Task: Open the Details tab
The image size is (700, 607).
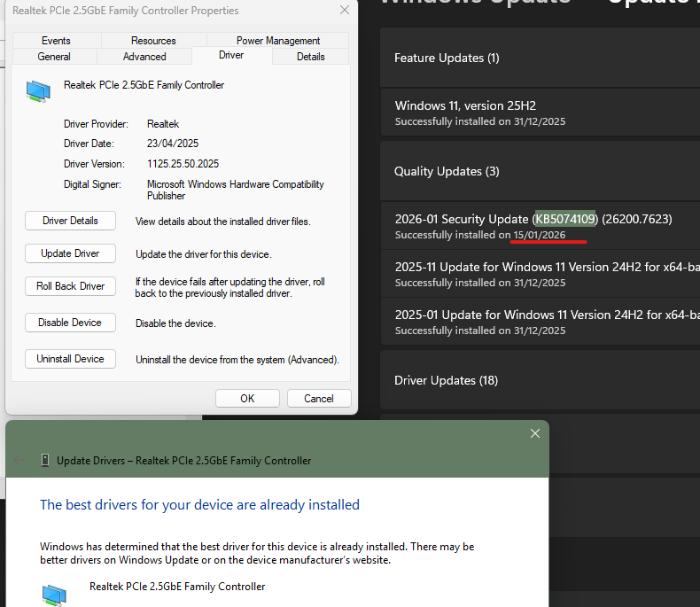Action: tap(310, 57)
